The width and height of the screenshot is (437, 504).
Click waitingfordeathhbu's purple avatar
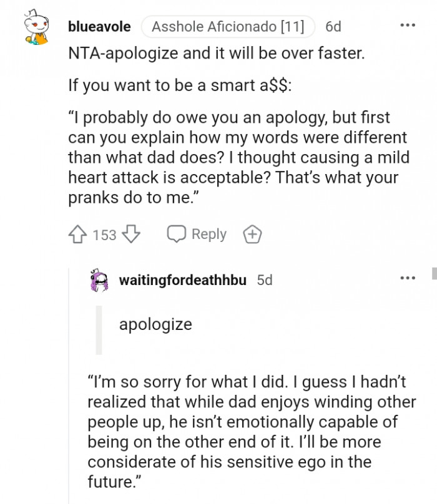pos(101,280)
